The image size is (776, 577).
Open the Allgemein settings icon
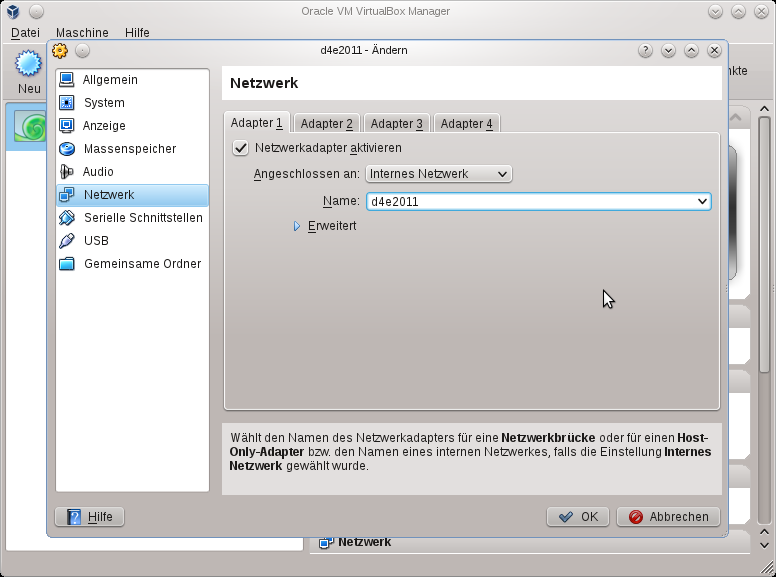[66, 80]
